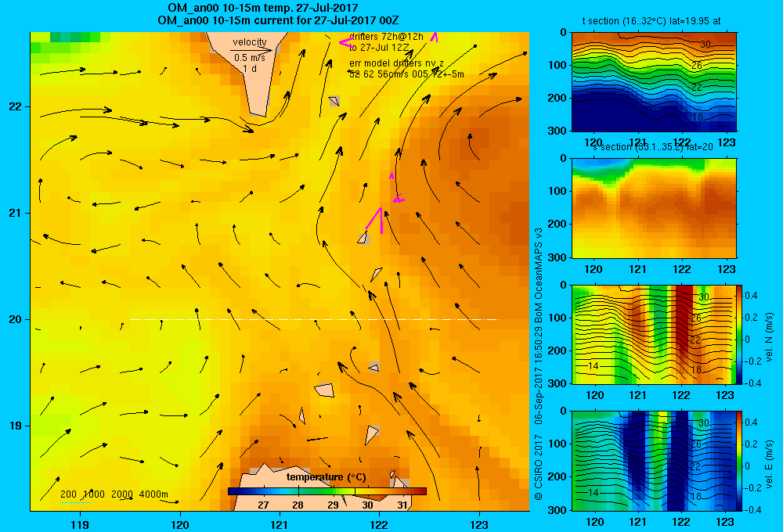The width and height of the screenshot is (783, 532).
Task: Click the '22' latitude label on main map
Action: tap(15, 106)
